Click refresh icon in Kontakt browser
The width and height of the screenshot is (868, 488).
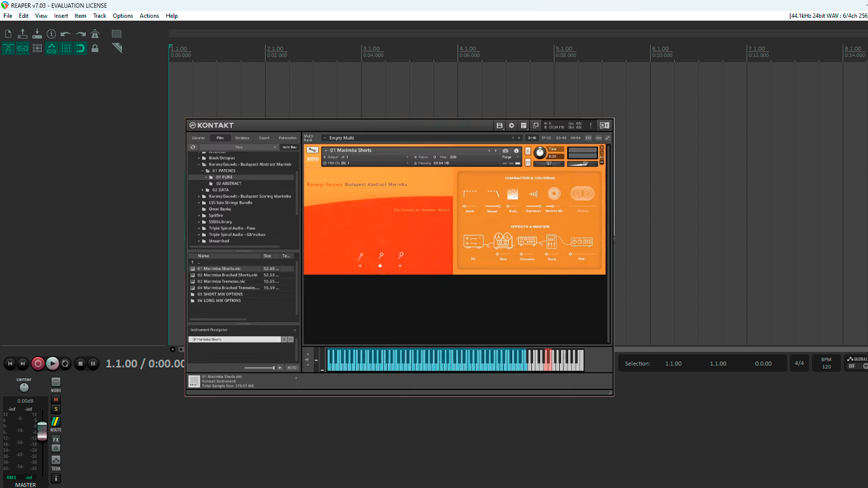(x=193, y=147)
